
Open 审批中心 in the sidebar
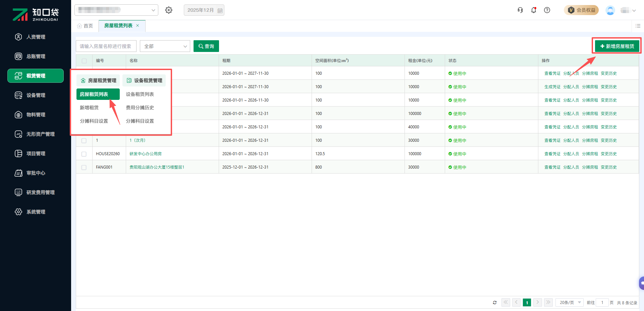tap(36, 173)
